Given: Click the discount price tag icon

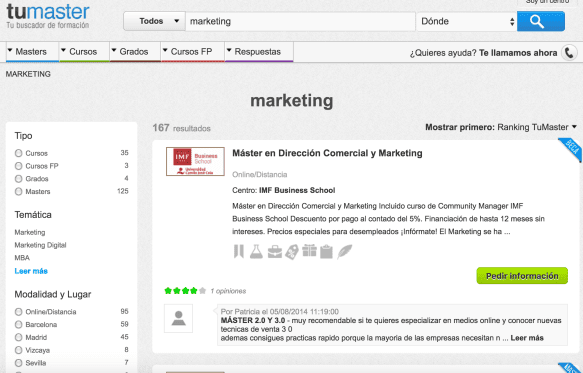Looking at the screenshot, I should pos(292,252).
